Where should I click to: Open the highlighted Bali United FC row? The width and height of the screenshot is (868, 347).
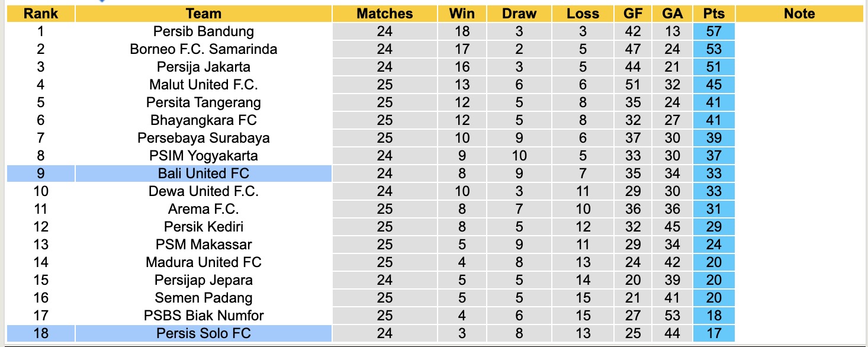pyautogui.click(x=203, y=173)
